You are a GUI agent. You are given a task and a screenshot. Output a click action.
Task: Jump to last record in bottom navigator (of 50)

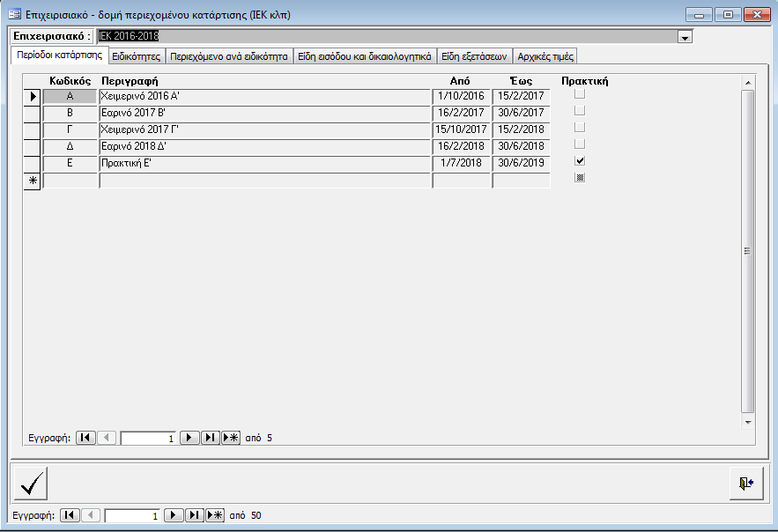point(195,515)
